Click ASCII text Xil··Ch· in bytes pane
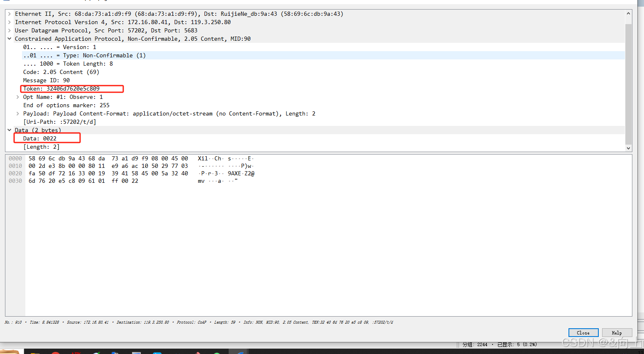 211,158
